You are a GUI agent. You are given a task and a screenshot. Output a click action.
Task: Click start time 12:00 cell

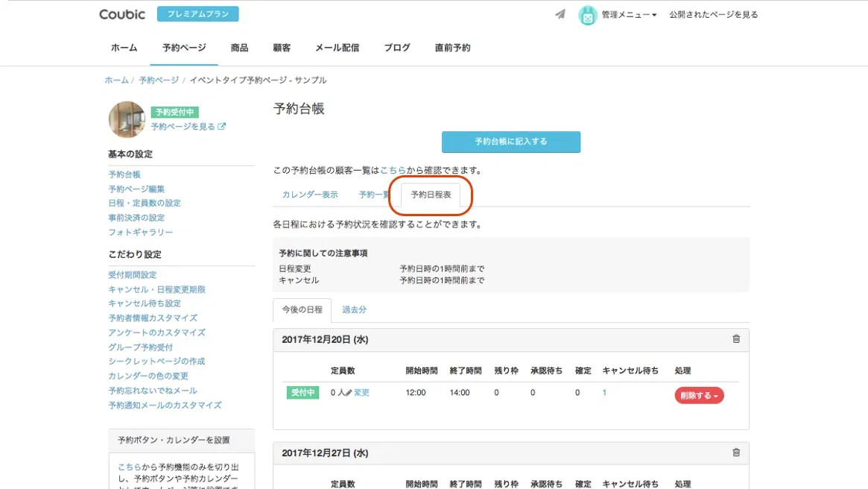click(x=416, y=393)
